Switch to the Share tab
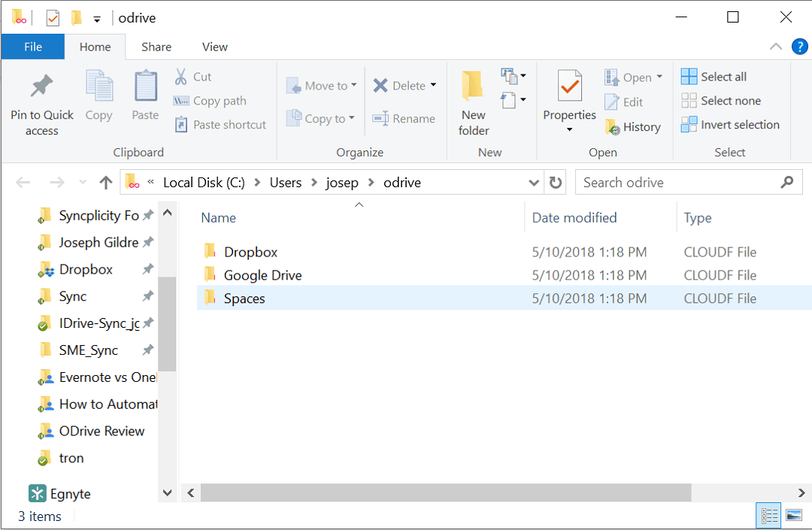Screen dimensions: 812x530 pyautogui.click(x=156, y=47)
